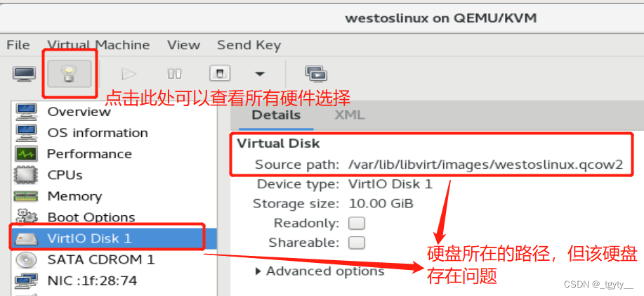Toggle the Shareable checkbox
This screenshot has height=296, width=644.
pyautogui.click(x=357, y=243)
